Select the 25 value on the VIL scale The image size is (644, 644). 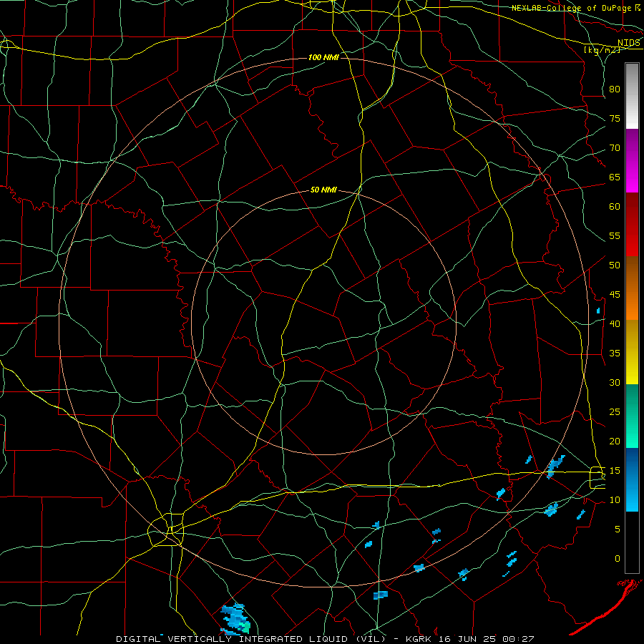tap(615, 412)
